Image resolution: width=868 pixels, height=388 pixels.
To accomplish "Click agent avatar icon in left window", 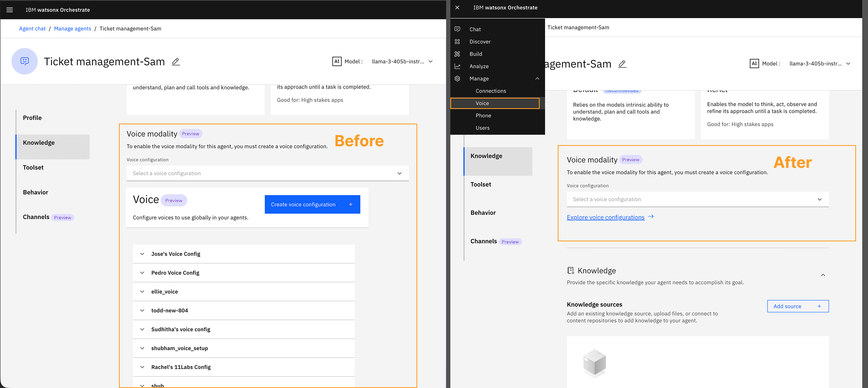I will click(x=25, y=61).
